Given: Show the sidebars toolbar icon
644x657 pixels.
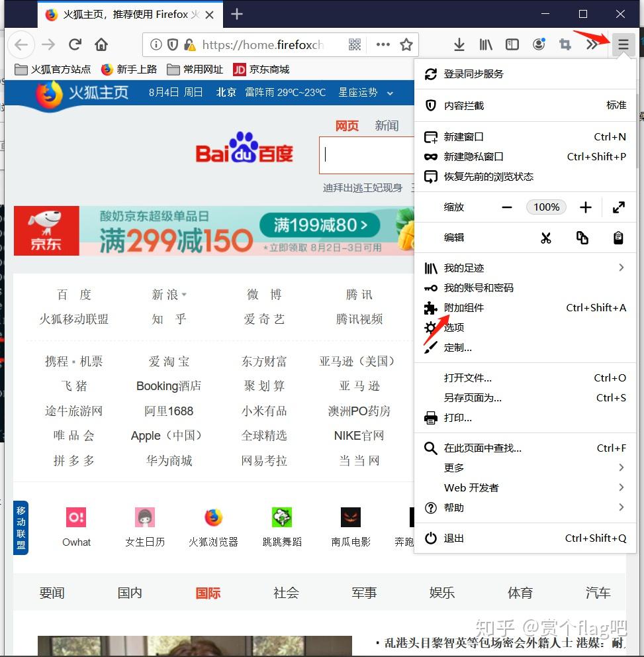Looking at the screenshot, I should (x=512, y=44).
